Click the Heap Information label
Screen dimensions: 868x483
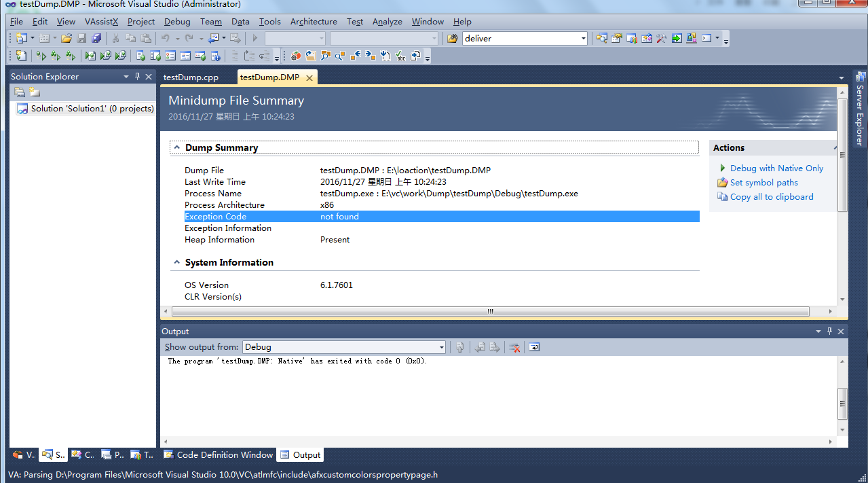219,240
